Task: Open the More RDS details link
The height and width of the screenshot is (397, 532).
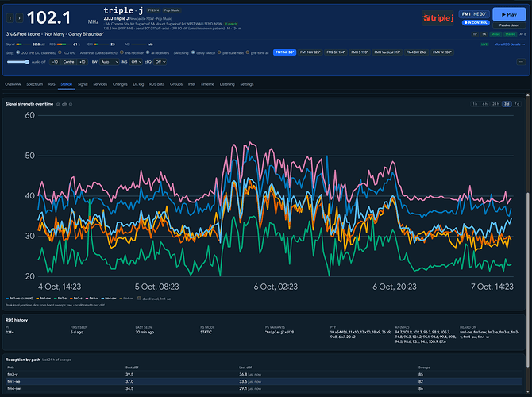Action: (x=509, y=44)
